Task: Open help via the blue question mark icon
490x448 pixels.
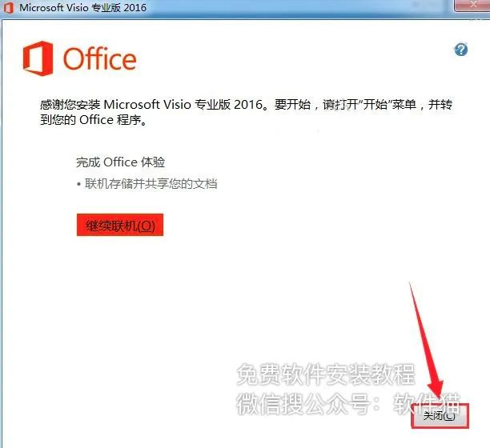Action: [461, 50]
